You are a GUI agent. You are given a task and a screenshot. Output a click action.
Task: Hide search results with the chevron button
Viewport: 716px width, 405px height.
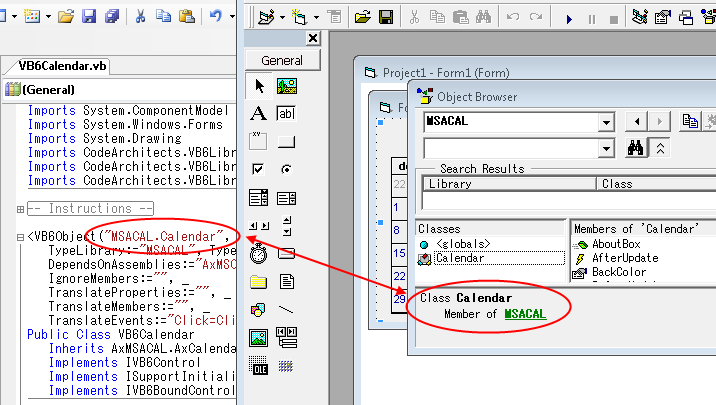(x=660, y=148)
